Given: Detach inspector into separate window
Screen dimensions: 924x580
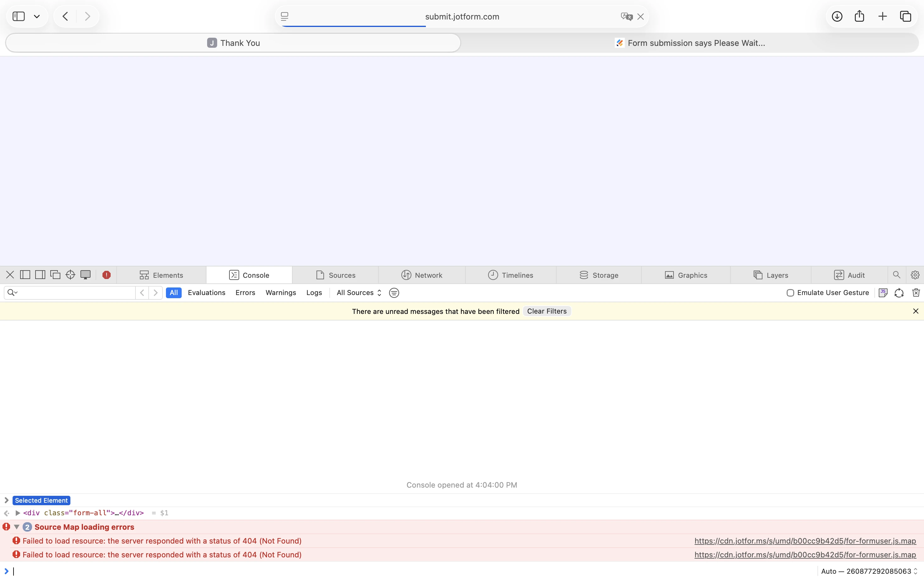Looking at the screenshot, I should click(55, 275).
